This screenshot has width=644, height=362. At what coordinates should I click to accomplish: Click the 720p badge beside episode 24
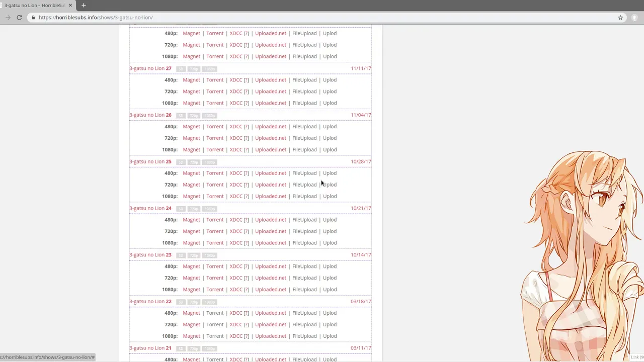coord(194,209)
